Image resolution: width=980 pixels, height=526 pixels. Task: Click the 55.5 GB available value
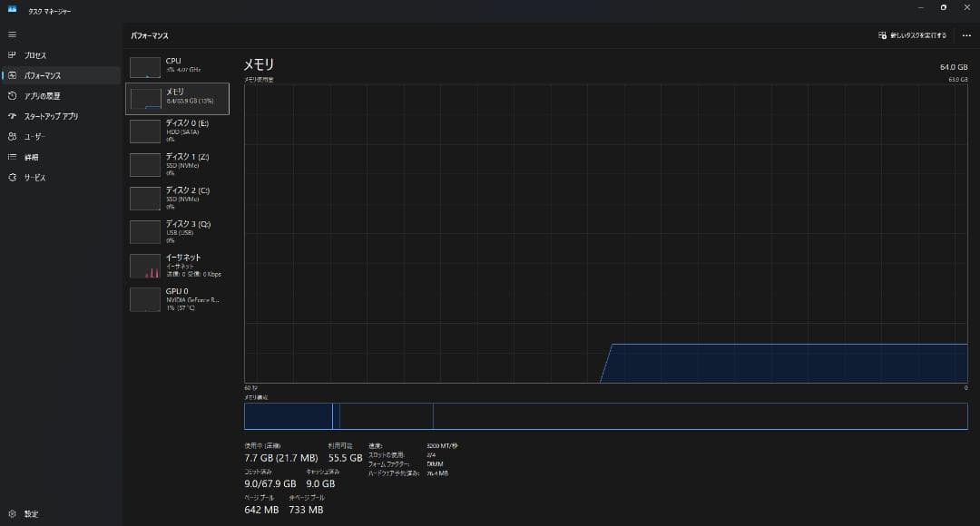pos(345,458)
